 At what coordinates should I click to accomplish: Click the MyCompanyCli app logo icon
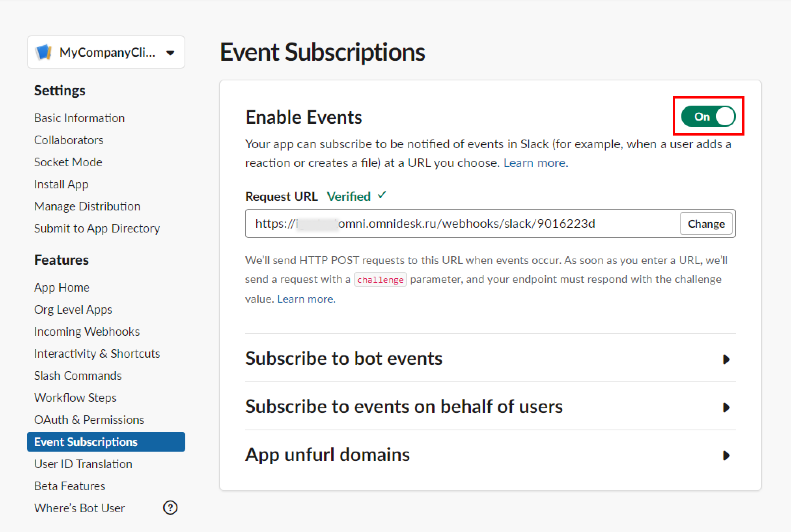point(43,52)
